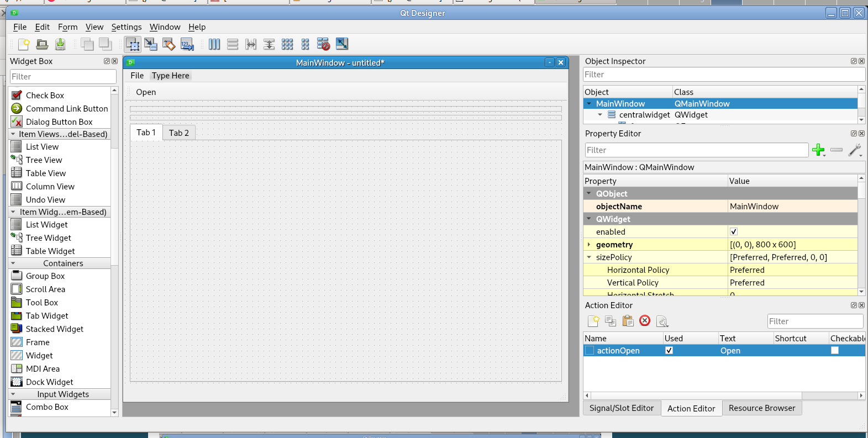Collapse the sizePolicy property group

pyautogui.click(x=589, y=257)
